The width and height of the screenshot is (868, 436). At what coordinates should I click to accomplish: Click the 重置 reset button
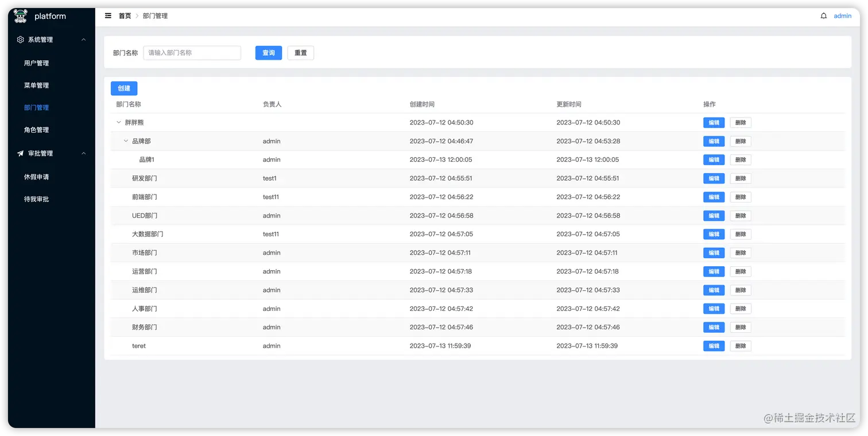(x=301, y=53)
